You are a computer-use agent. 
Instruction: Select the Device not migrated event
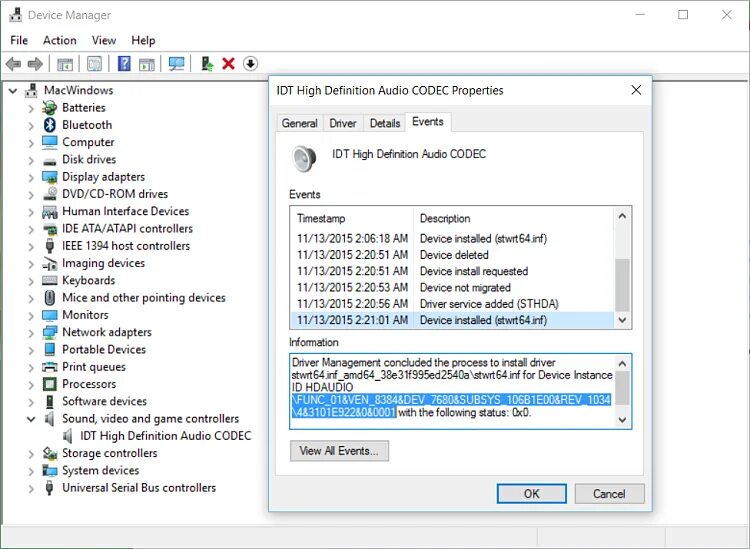(x=452, y=288)
